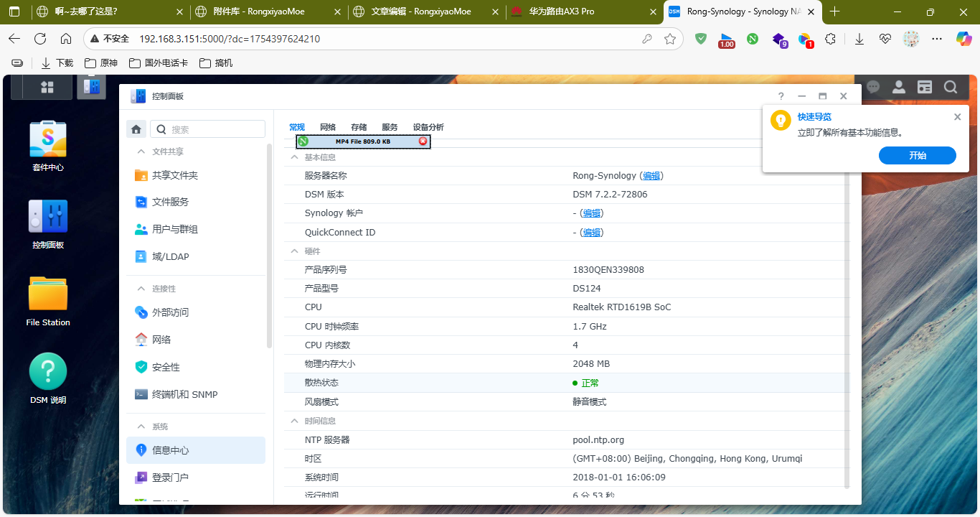Collapse the 时间信息 section
Image resolution: width=980 pixels, height=517 pixels.
click(294, 421)
